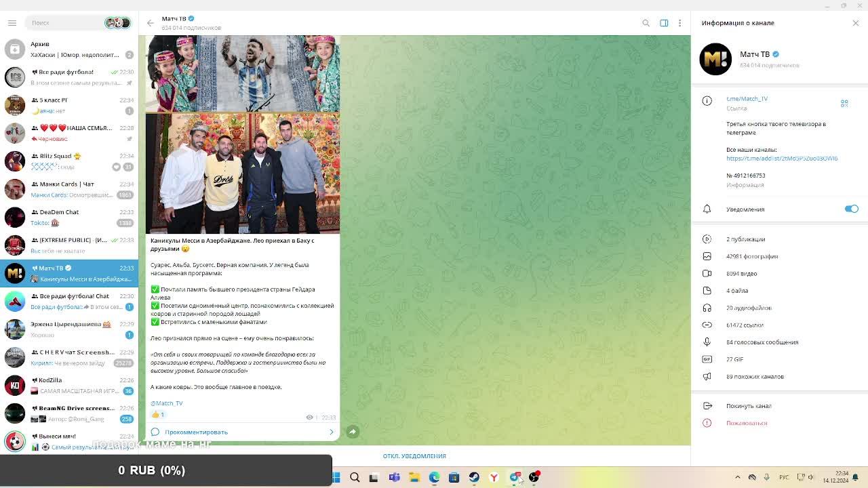Select the Матч ТВ chat in the list
The image size is (868, 488).
point(69,273)
